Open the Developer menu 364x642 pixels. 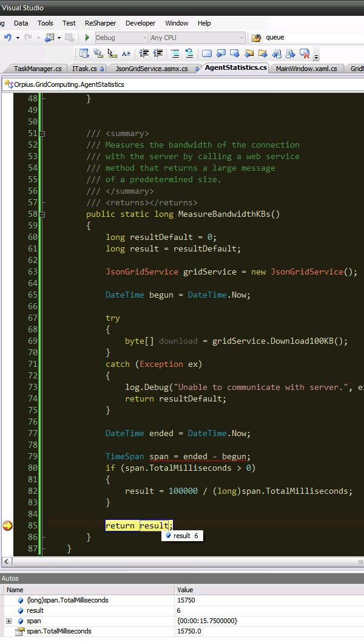[x=140, y=23]
